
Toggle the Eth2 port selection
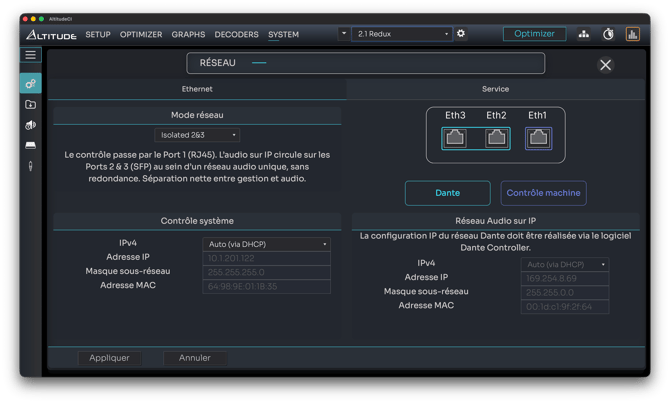pos(496,137)
